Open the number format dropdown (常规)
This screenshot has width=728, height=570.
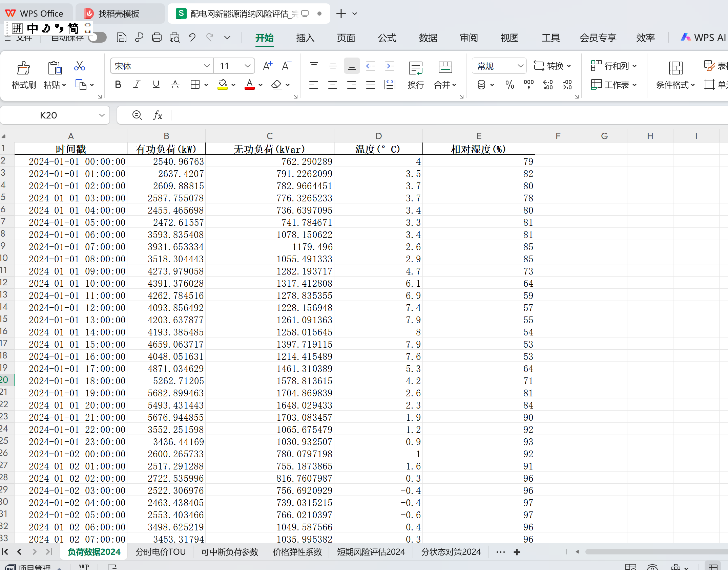[x=520, y=66]
